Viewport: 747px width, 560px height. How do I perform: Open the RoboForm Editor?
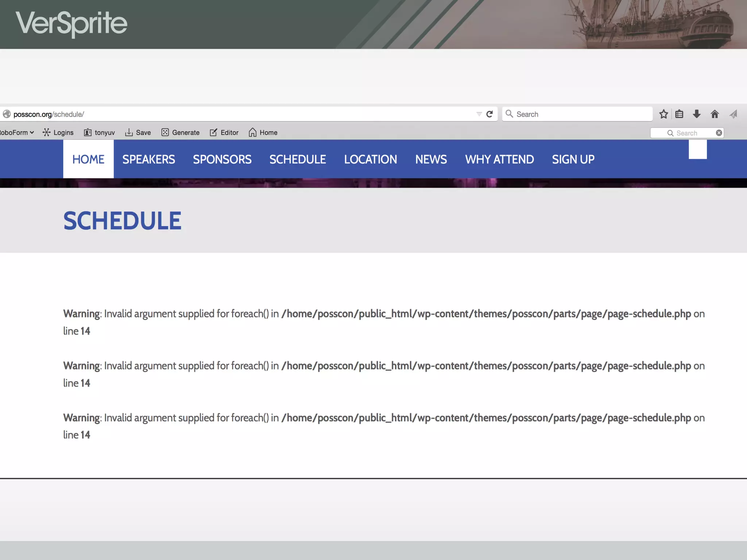224,133
